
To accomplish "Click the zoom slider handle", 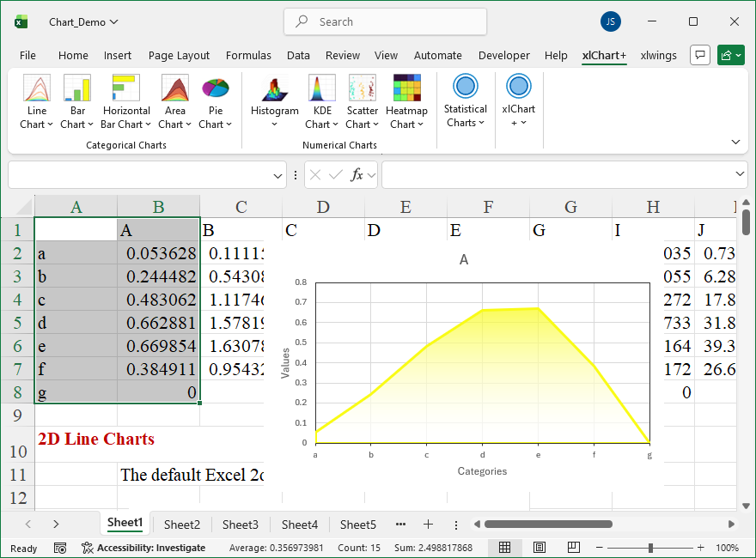I will click(651, 548).
